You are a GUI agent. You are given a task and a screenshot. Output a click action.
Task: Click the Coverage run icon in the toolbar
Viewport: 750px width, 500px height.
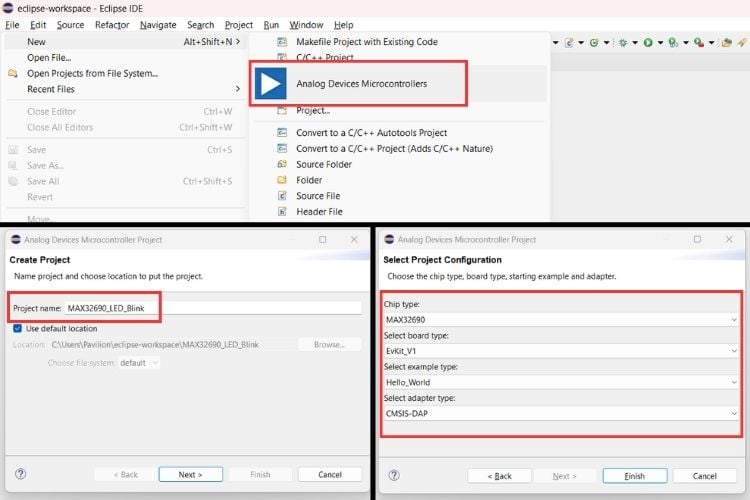pyautogui.click(x=673, y=43)
